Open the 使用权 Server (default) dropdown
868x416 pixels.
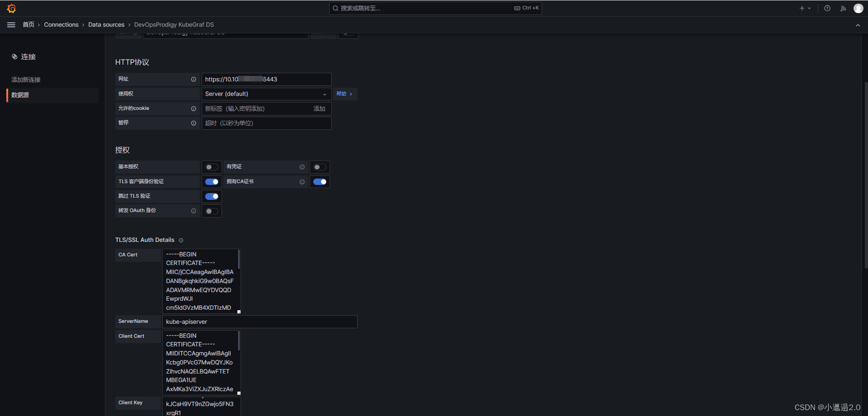pos(266,94)
